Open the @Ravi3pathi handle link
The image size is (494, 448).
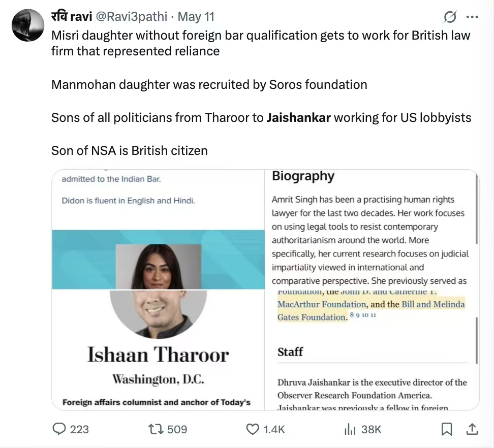point(131,16)
